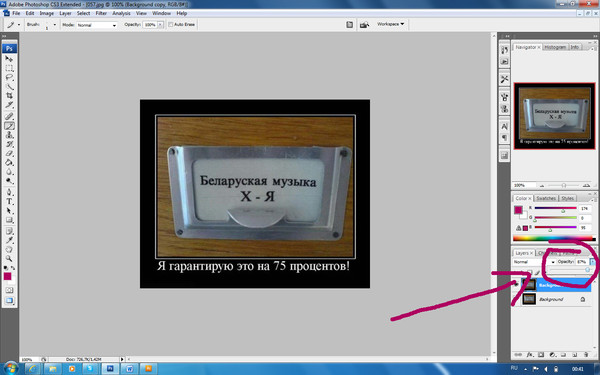Select the Horizontal Type tool
This screenshot has width=600, height=375.
coord(9,201)
